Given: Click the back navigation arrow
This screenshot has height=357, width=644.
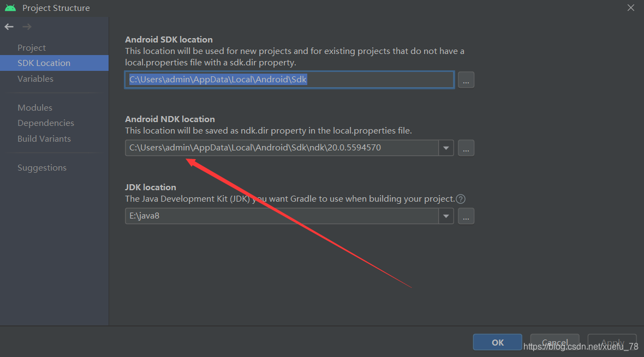Looking at the screenshot, I should (9, 27).
